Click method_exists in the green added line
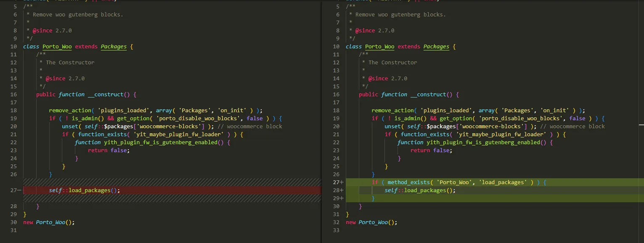This screenshot has width=644, height=243. (410, 182)
